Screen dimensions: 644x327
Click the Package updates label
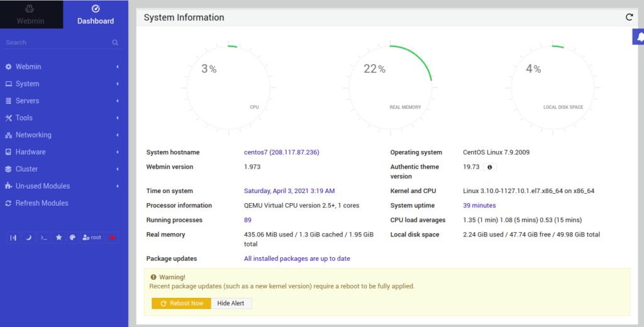click(171, 259)
